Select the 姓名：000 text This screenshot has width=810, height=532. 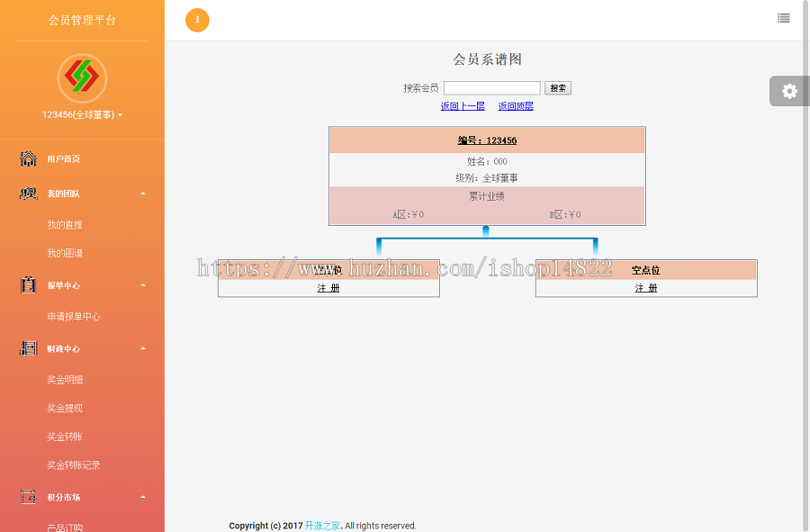coord(487,162)
